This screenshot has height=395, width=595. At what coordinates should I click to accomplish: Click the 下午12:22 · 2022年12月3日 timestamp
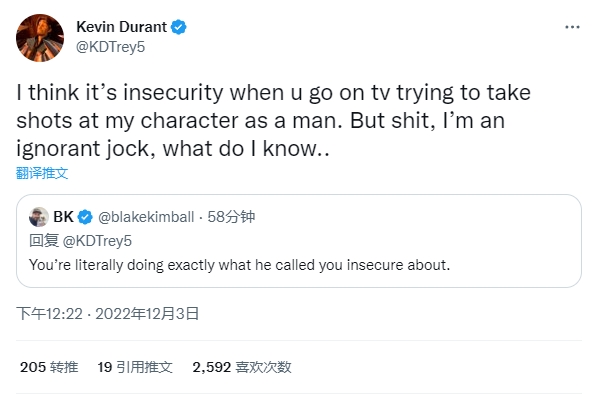(107, 314)
